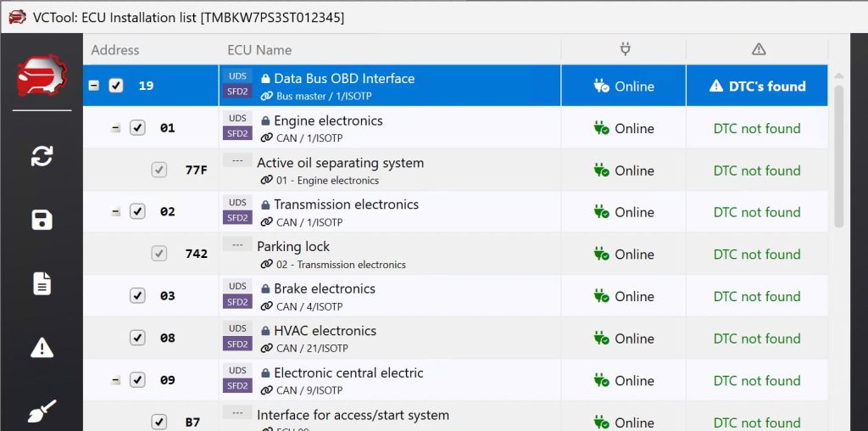Click the DTC's found status cell

click(757, 87)
